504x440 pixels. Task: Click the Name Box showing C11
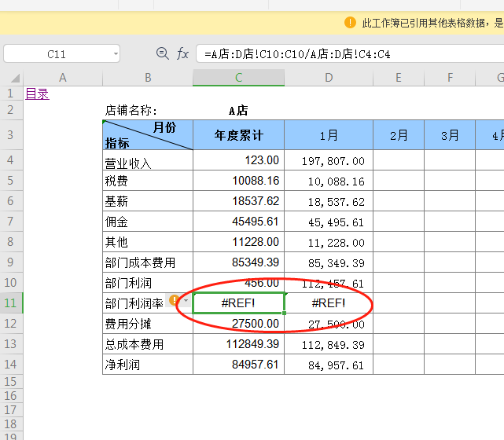57,54
